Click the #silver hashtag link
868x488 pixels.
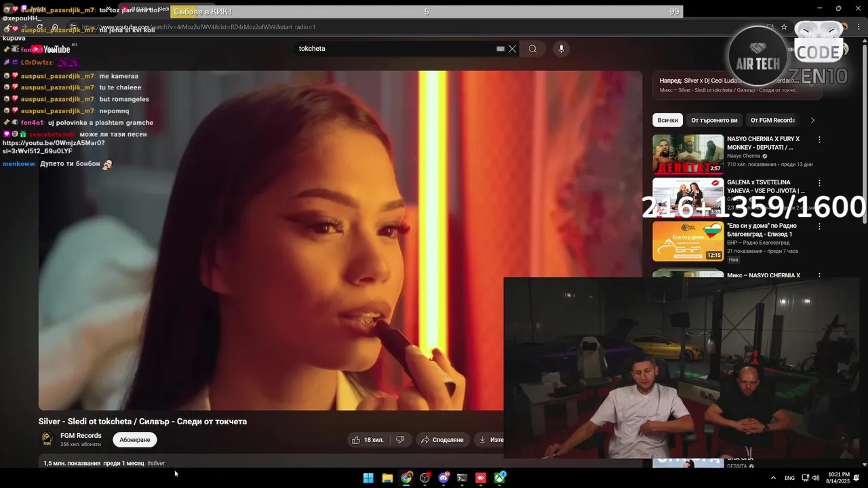tap(156, 464)
